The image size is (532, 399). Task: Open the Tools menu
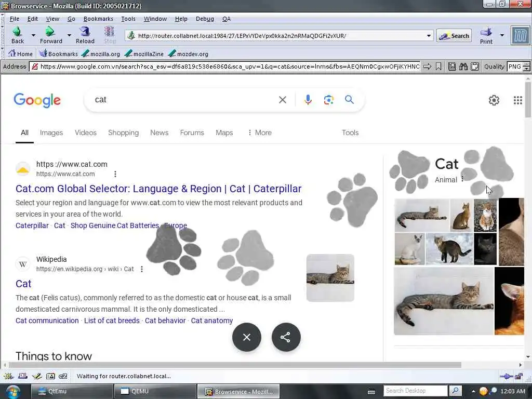[128, 19]
